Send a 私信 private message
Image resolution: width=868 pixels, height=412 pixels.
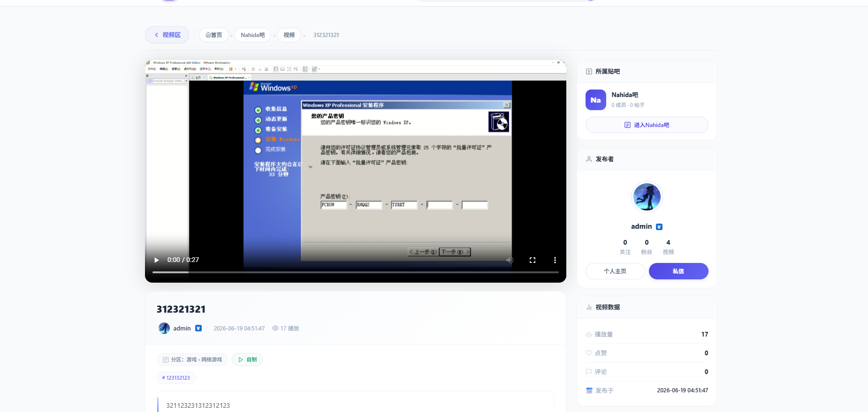(x=678, y=271)
